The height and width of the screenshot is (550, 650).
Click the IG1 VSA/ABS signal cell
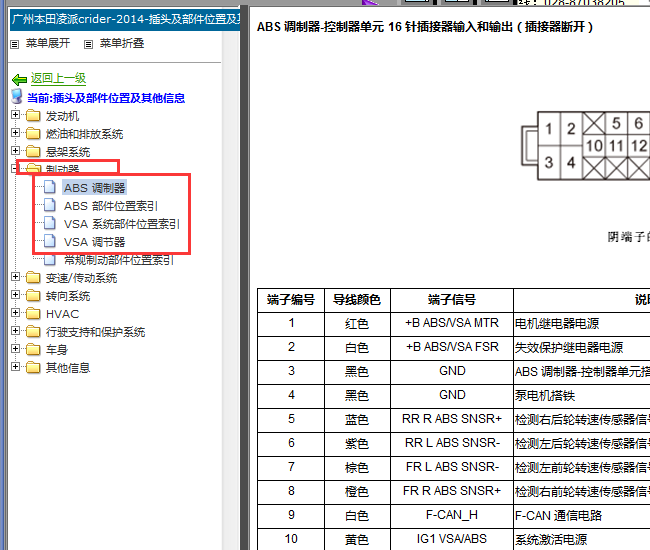click(x=452, y=540)
